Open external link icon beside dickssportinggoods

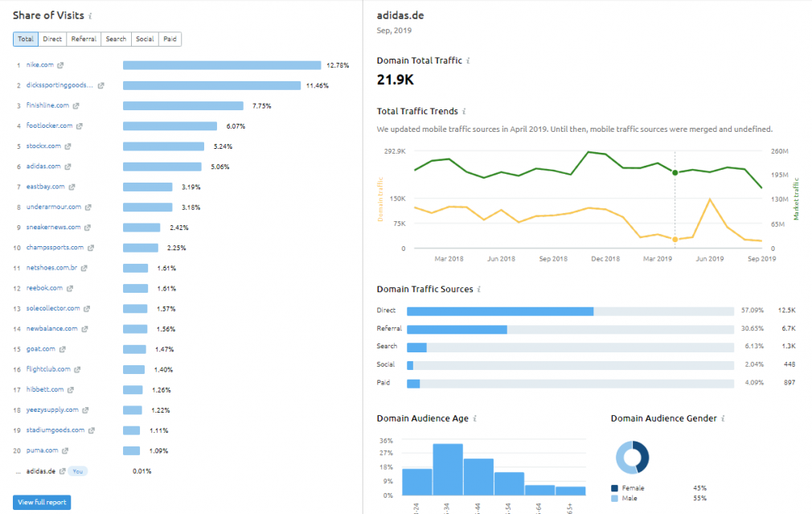pos(100,85)
